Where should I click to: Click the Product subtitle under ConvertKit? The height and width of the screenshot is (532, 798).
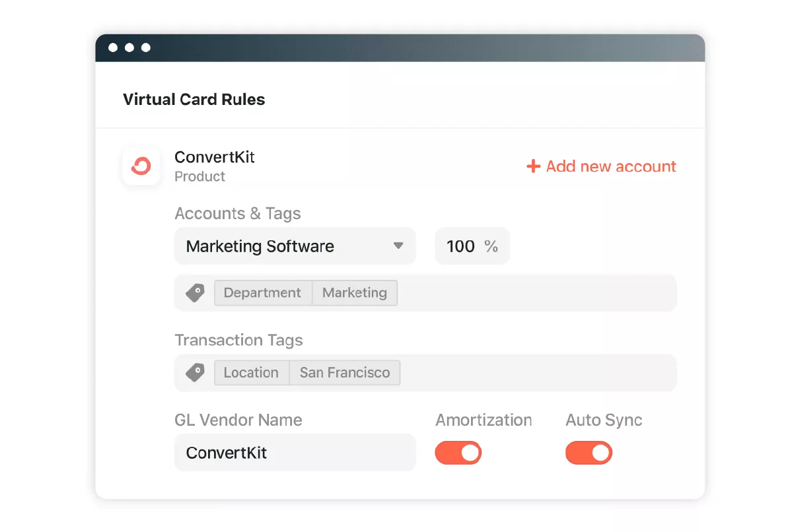coord(199,177)
